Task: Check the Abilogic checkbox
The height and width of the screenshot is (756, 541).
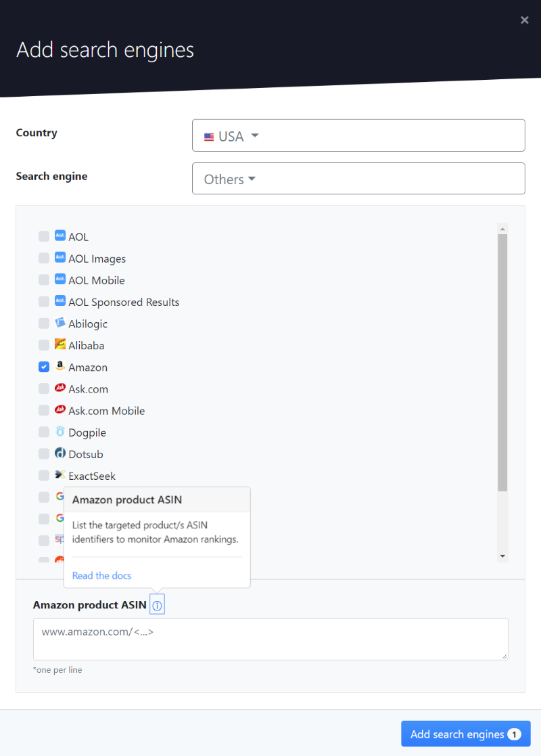Action: 44,323
